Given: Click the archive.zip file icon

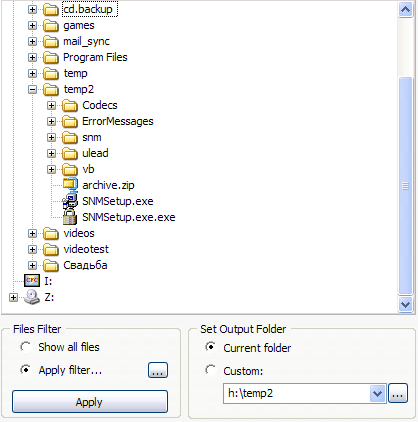Looking at the screenshot, I should [70, 185].
